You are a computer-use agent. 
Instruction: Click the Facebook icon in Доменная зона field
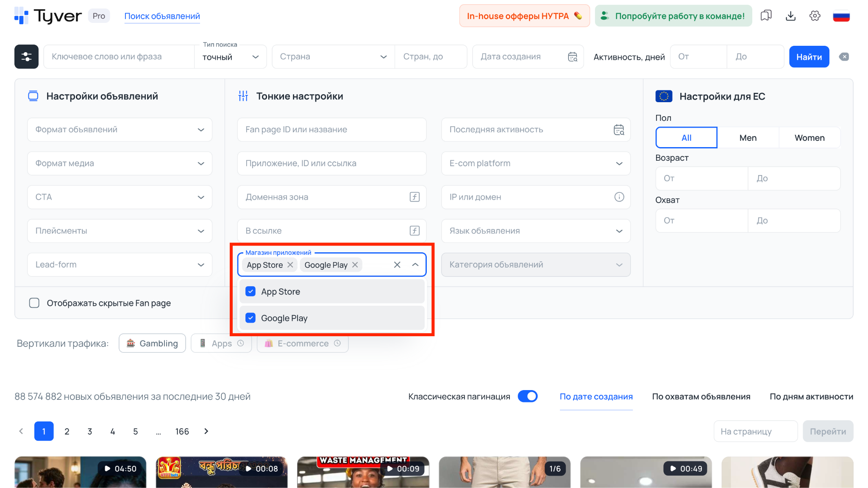point(414,197)
